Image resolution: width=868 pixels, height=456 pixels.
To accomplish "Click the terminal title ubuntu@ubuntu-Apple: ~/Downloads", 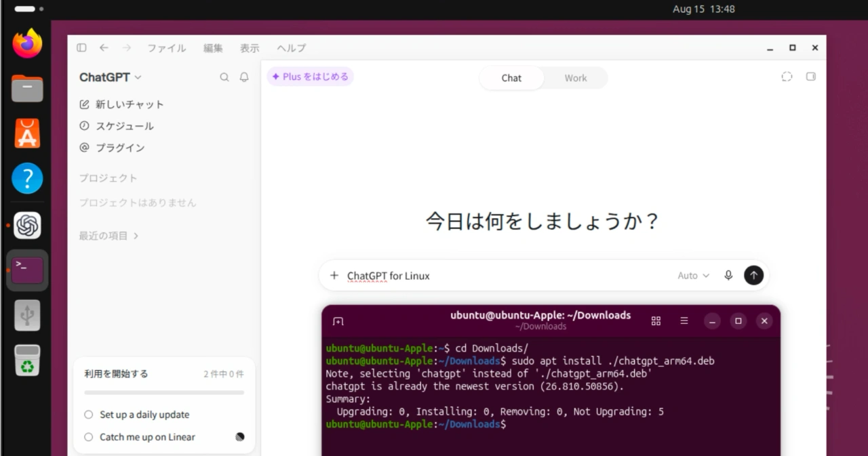I will click(540, 315).
